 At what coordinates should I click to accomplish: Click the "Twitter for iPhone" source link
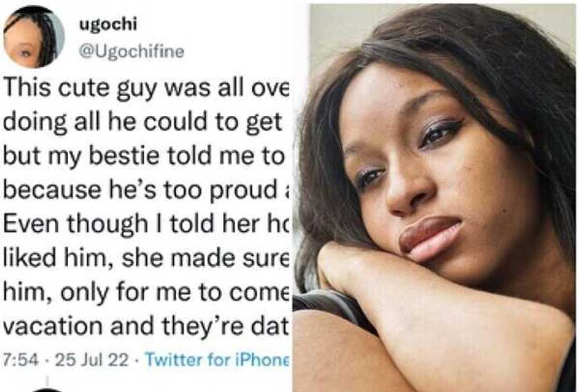point(218,359)
